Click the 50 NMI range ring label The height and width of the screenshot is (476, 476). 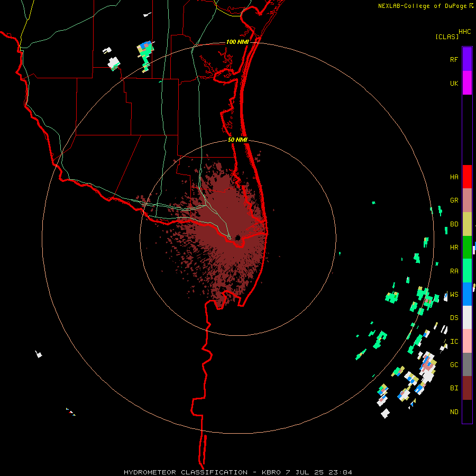[x=237, y=140]
